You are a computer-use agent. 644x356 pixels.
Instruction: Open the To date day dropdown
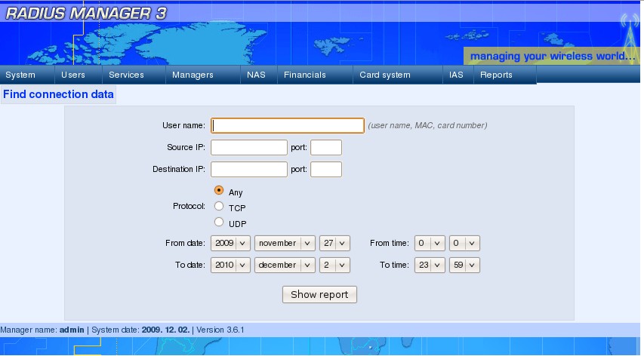[x=334, y=265]
